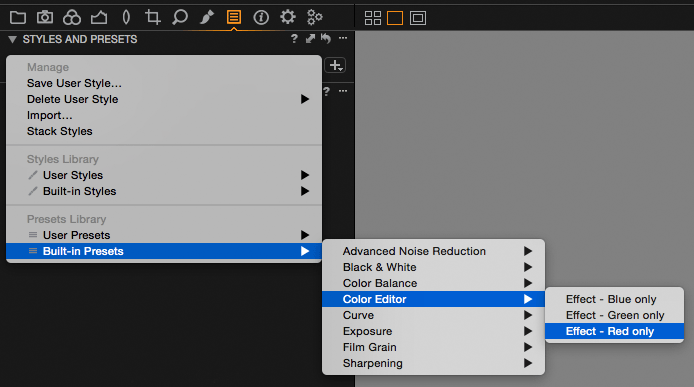Open the Composition crop tool tab

[x=153, y=17]
